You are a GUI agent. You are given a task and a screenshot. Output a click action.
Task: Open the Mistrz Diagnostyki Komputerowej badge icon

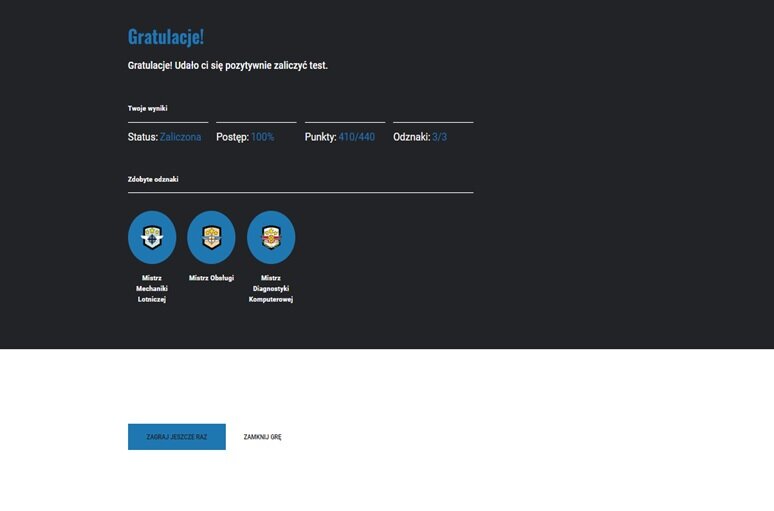[271, 237]
